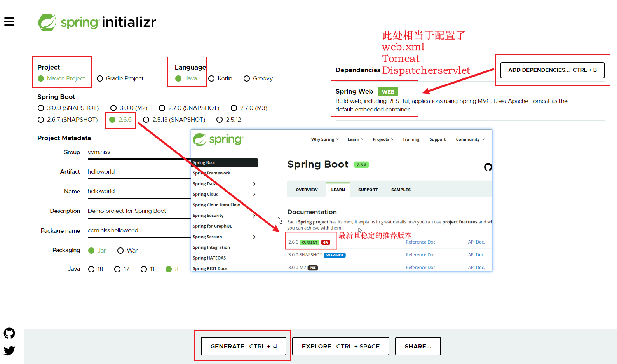This screenshot has width=617, height=364.
Task: Select Maven Project option
Action: (61, 78)
